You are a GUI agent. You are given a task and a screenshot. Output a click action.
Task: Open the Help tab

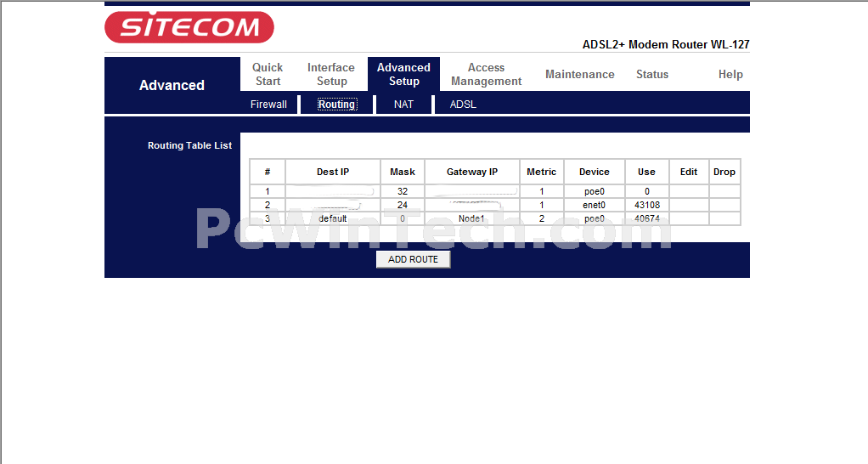tap(730, 74)
